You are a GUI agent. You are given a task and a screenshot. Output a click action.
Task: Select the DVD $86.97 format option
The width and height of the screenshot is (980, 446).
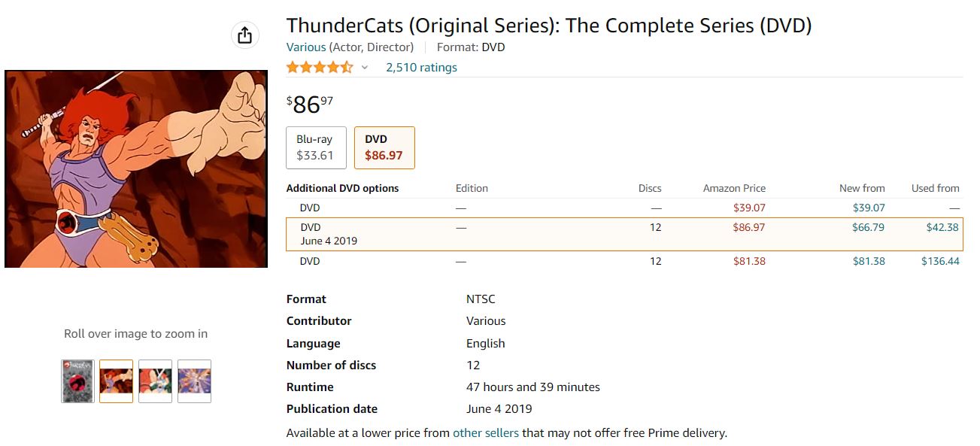384,147
